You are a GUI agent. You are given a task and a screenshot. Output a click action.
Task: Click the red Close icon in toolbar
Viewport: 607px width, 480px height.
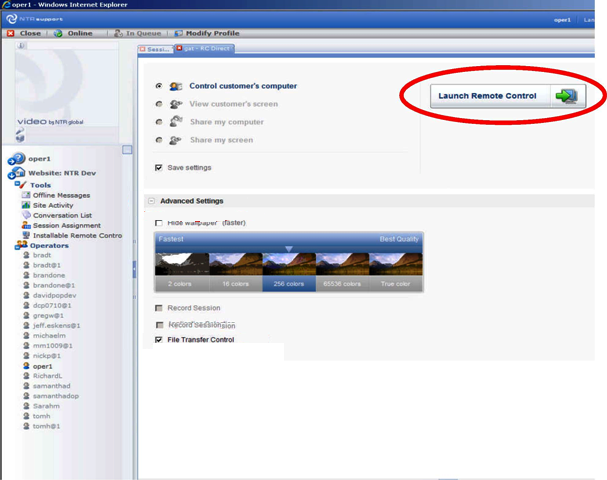coord(11,33)
